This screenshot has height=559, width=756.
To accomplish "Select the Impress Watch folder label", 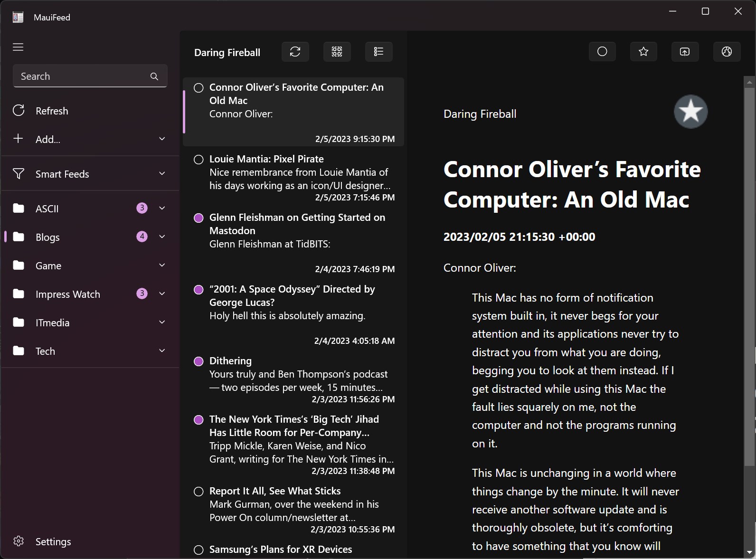I will point(68,294).
